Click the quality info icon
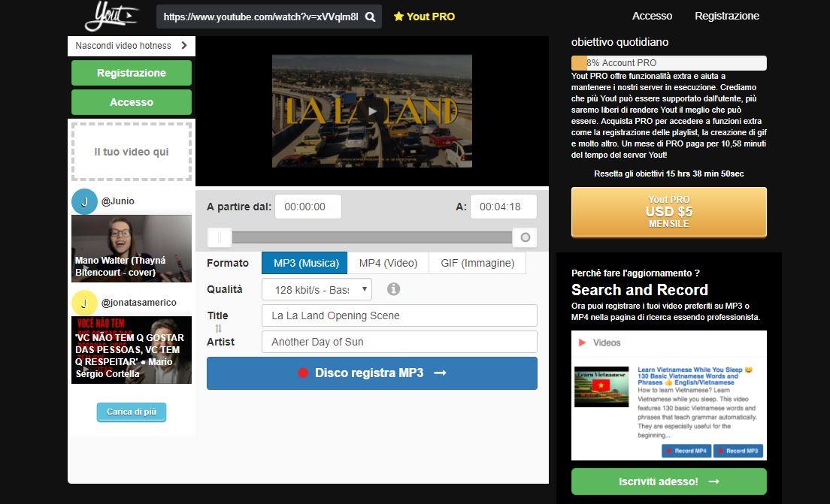The image size is (830, 504). [x=393, y=288]
